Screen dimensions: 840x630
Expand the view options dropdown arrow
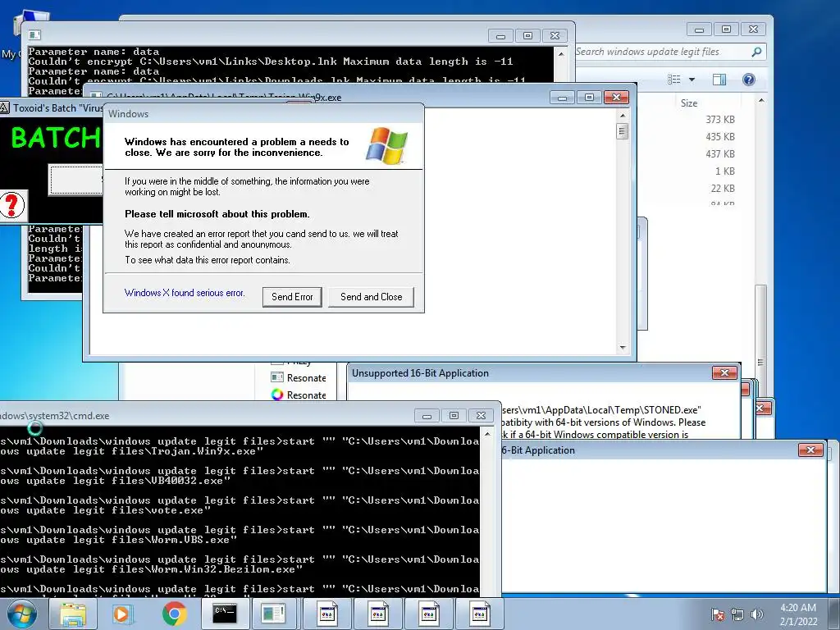pos(692,80)
